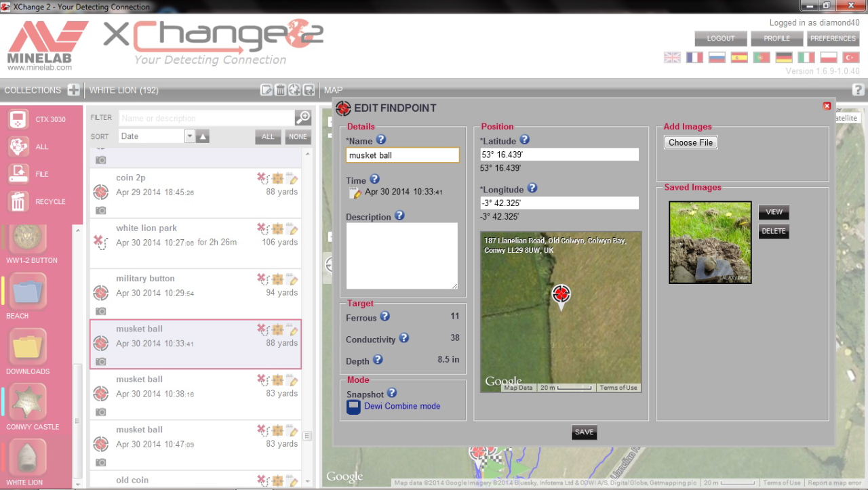
Task: Click the filter Name or description field
Action: click(207, 118)
